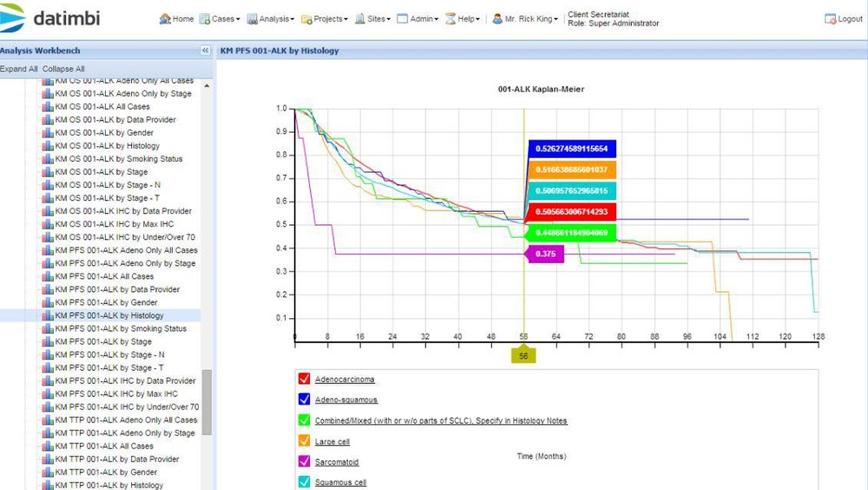Click the blue 0.526274589115654 value tooltip
868x490 pixels.
(572, 149)
